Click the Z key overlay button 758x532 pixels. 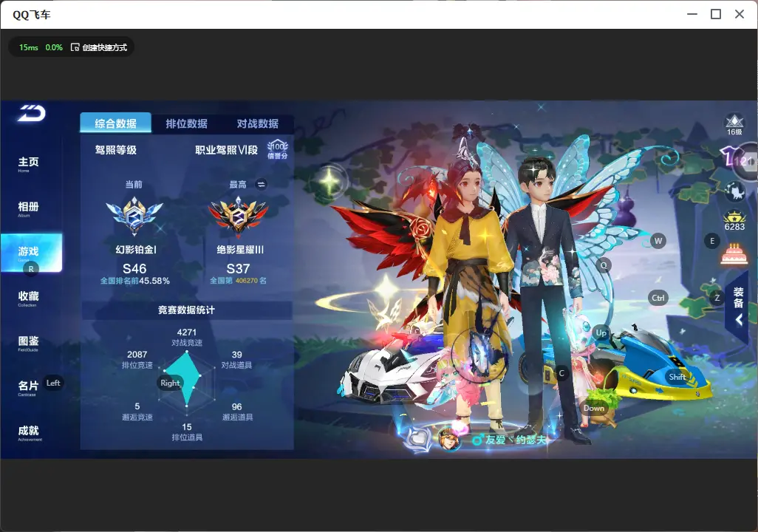tap(717, 298)
